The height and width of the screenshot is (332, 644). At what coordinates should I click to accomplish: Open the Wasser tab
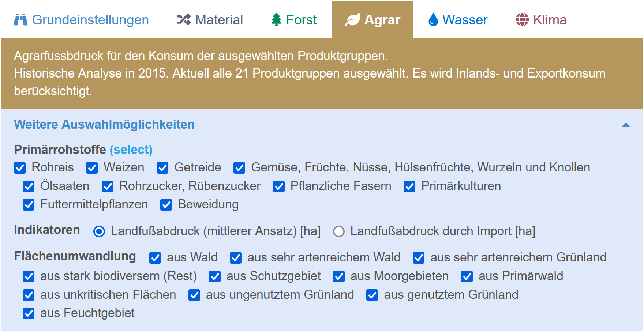point(458,20)
